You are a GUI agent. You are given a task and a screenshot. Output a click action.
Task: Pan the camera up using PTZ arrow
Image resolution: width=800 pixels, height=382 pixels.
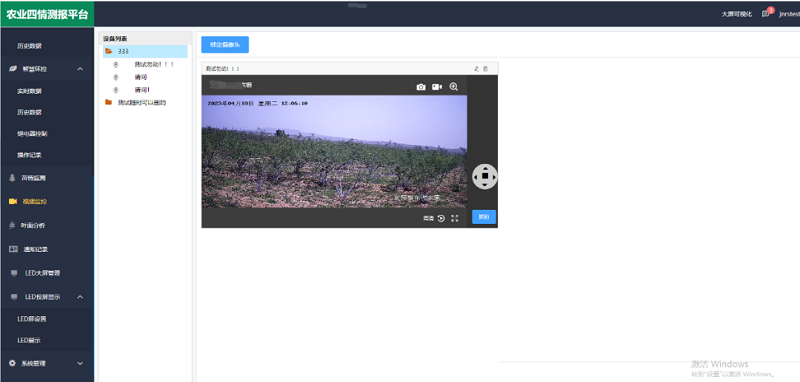click(485, 167)
